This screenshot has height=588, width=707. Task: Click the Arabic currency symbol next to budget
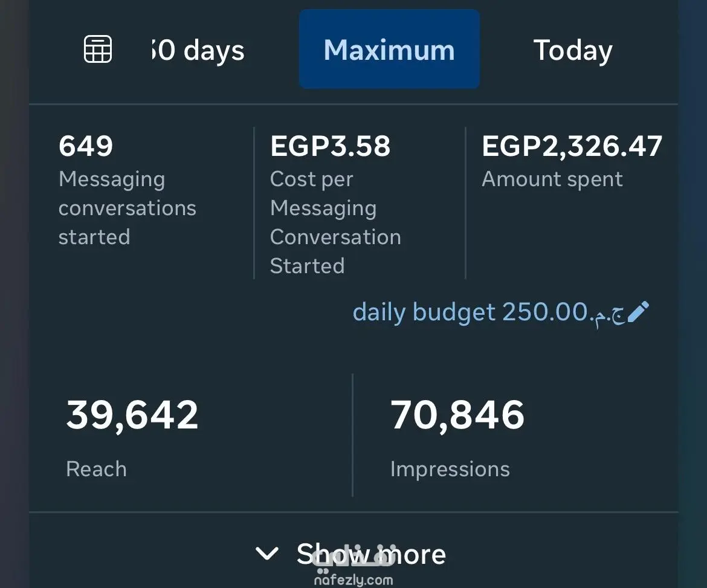point(610,314)
